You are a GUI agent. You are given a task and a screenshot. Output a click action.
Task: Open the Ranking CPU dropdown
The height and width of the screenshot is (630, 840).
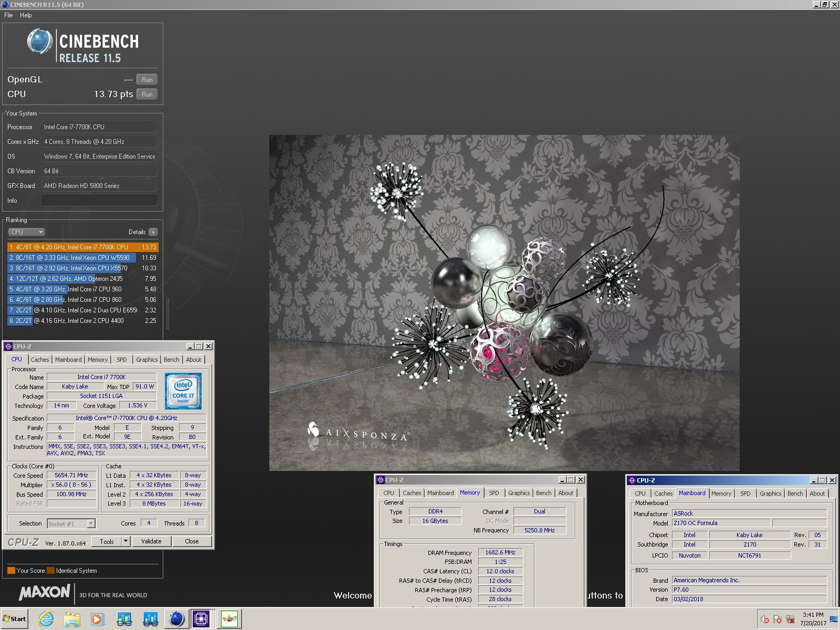26,232
